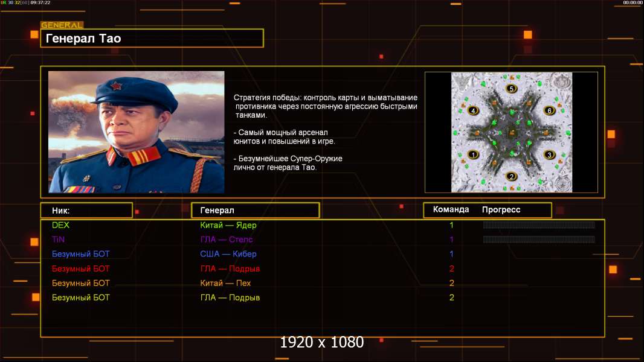Select start position 3 on the minimap

[550, 155]
